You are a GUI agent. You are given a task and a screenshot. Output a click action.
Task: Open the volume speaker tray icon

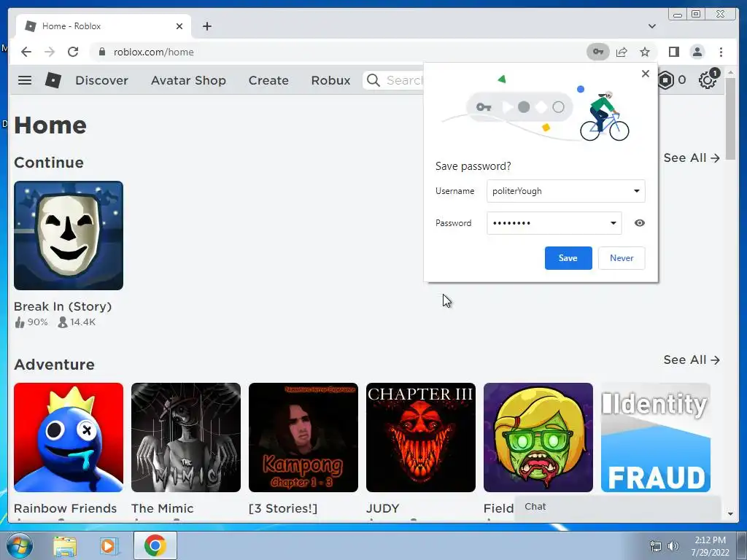click(x=673, y=546)
